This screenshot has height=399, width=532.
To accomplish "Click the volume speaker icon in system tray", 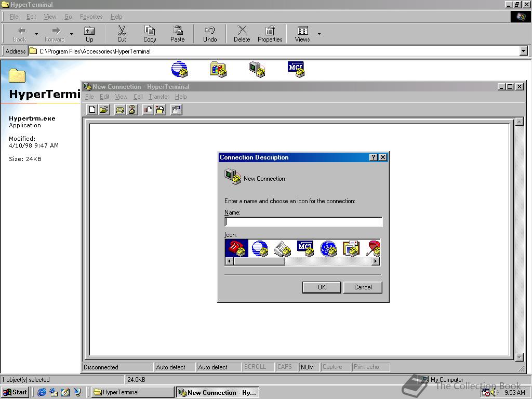I will coord(494,393).
